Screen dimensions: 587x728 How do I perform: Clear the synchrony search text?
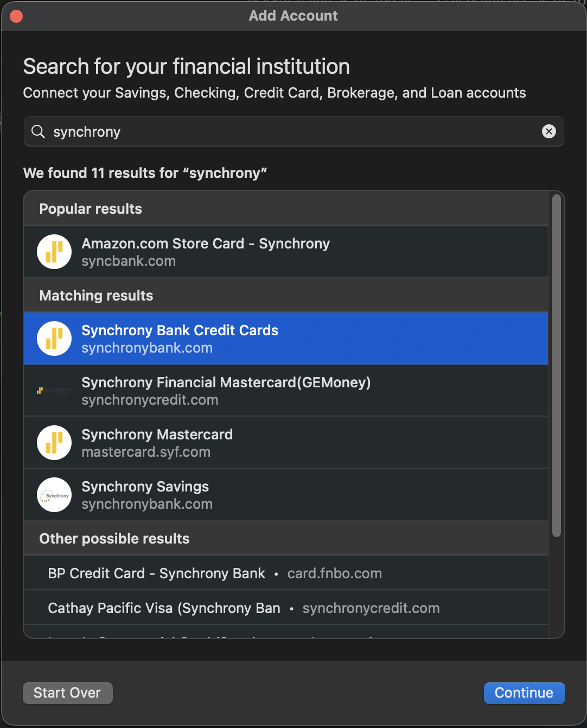[549, 131]
